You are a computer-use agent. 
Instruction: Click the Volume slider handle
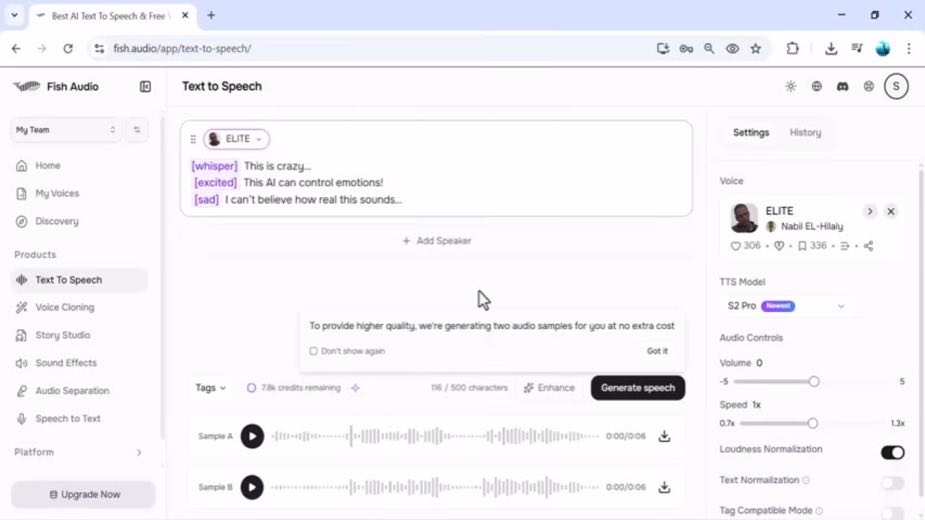[x=814, y=381]
